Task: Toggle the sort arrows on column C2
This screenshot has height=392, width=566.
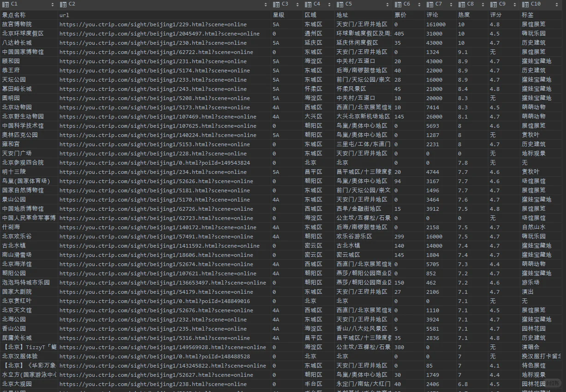Action: coord(266,5)
